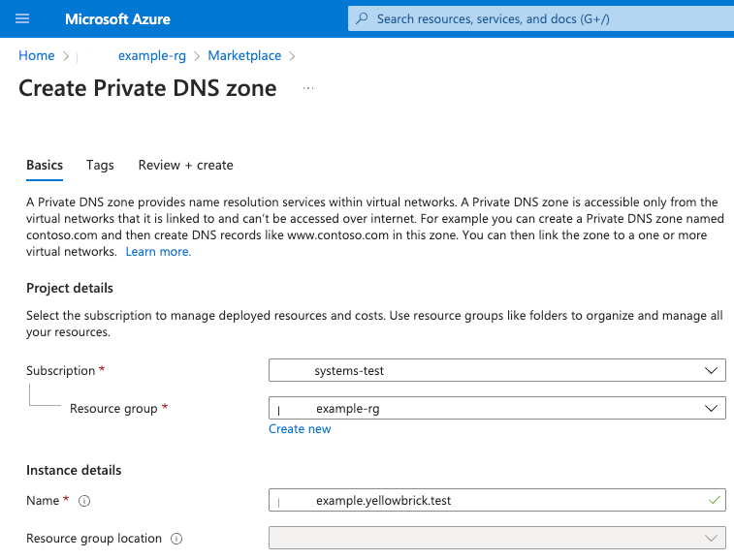Expand the Resource group dropdown chevron

click(x=711, y=408)
